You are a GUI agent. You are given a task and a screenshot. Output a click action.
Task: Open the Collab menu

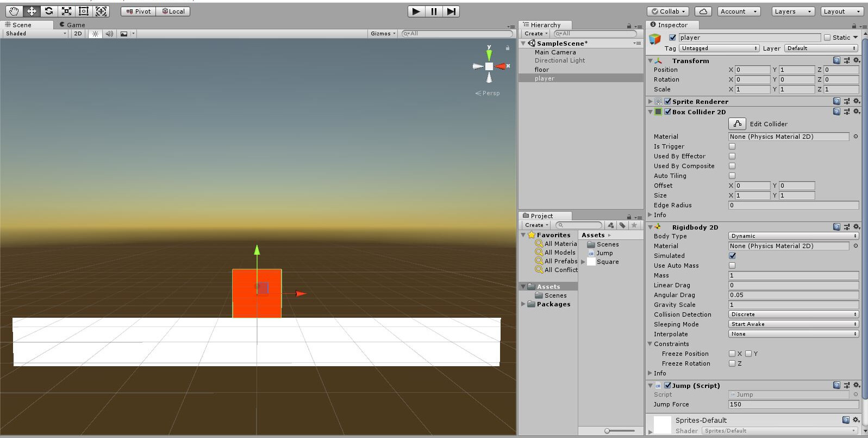pyautogui.click(x=669, y=11)
